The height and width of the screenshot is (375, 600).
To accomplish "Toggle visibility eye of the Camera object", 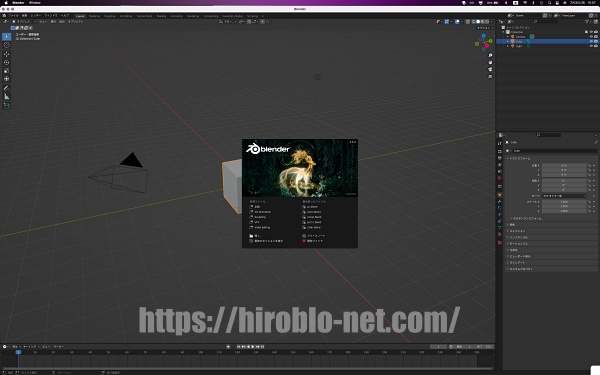I will [591, 37].
